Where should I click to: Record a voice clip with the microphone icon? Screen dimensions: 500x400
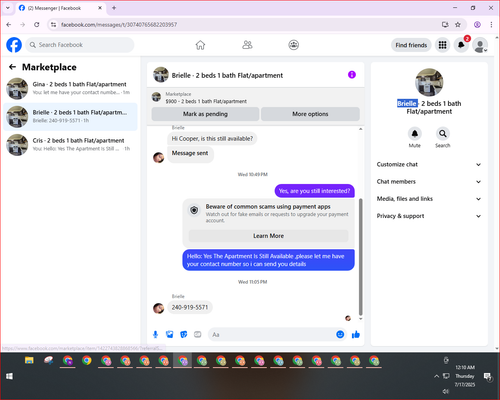coord(155,334)
